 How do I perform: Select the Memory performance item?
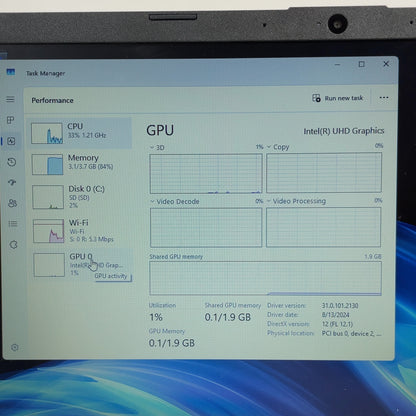pyautogui.click(x=80, y=164)
